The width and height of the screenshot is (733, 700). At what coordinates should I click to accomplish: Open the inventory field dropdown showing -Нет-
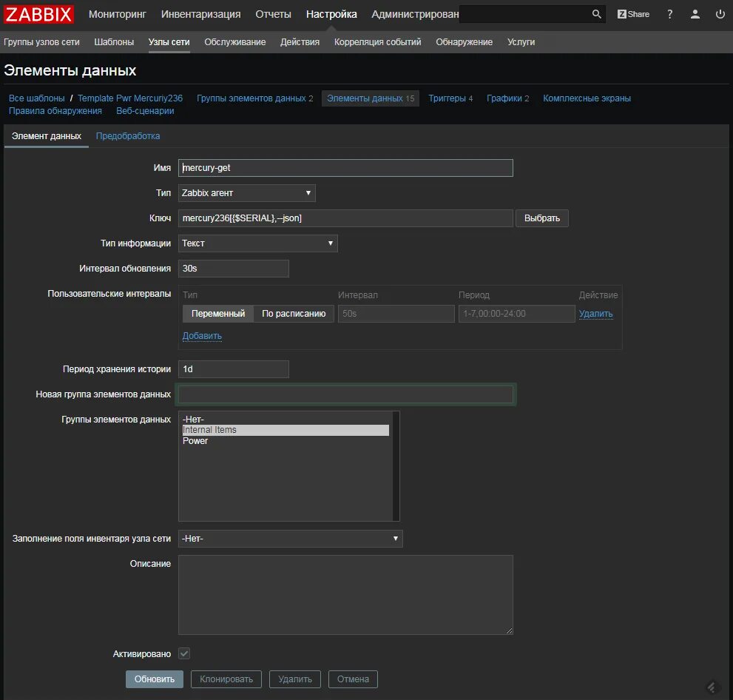[290, 539]
